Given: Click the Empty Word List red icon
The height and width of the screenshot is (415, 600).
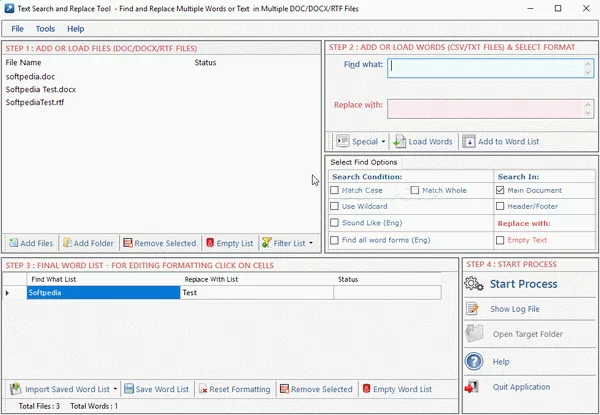Looking at the screenshot, I should [x=366, y=389].
